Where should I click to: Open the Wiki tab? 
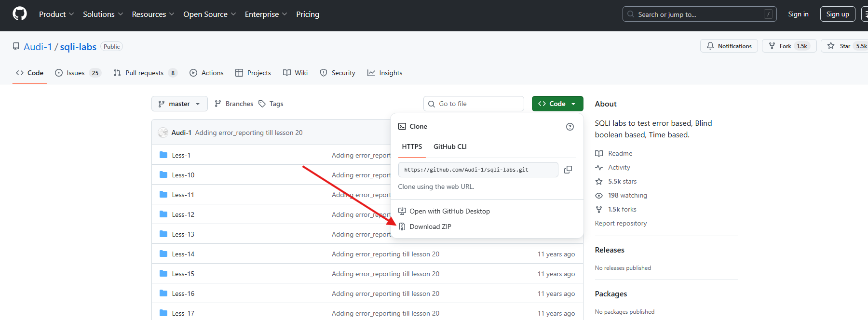295,73
